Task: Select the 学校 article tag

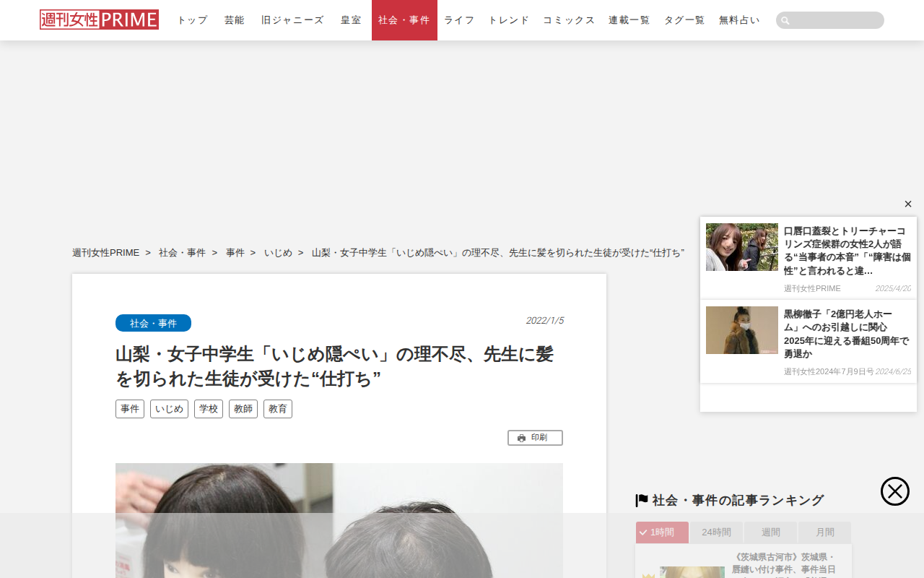Action: pyautogui.click(x=209, y=409)
